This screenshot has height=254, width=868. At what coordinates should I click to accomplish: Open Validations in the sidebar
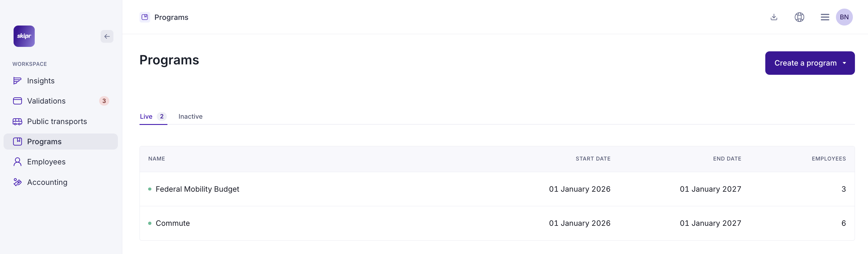[x=47, y=101]
